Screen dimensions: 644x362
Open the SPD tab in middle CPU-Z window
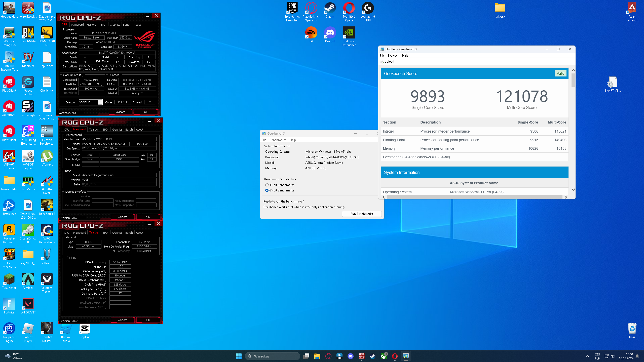(x=105, y=130)
